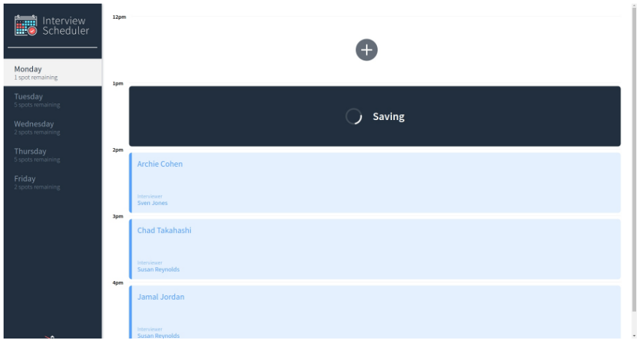
Task: Click the Interview Scheduler title text
Action: click(66, 25)
